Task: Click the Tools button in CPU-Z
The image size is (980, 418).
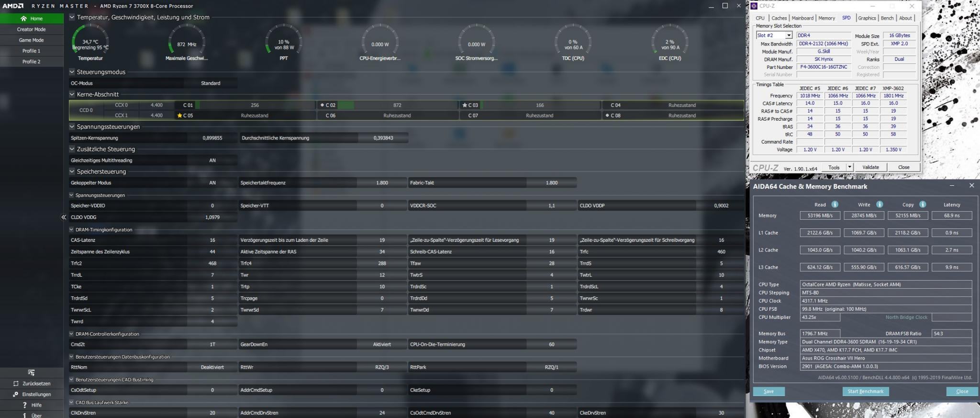Action: [x=834, y=167]
